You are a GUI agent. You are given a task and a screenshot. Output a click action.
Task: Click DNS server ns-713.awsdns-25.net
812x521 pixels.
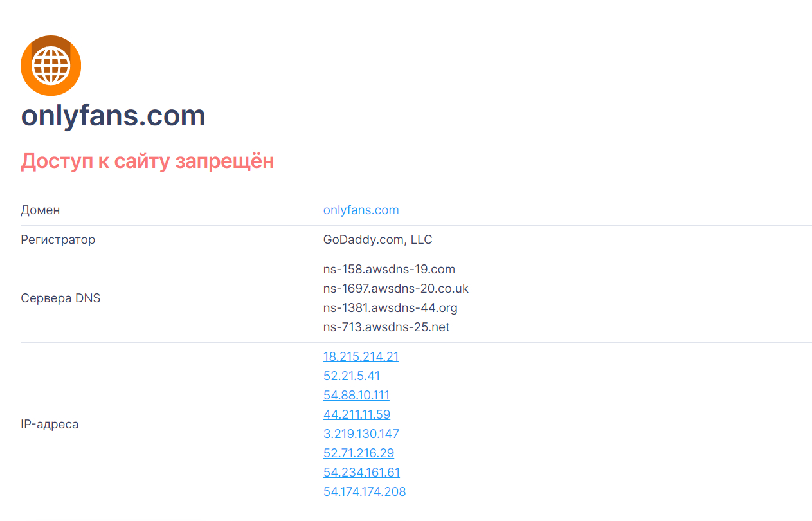tap(386, 327)
